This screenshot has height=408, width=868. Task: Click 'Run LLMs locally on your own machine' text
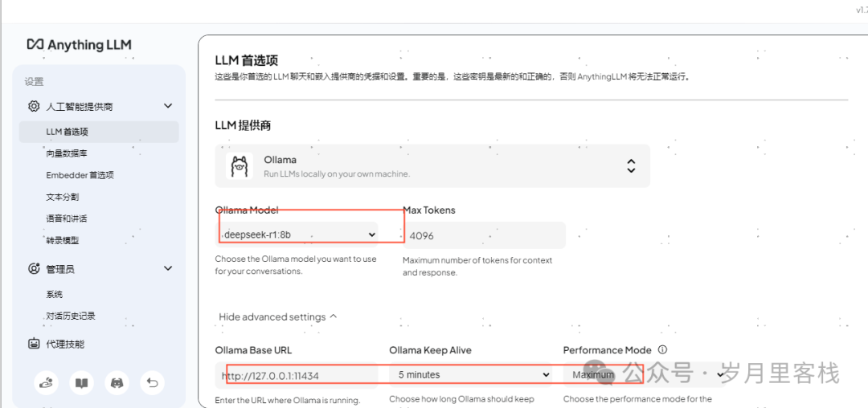[x=337, y=174]
